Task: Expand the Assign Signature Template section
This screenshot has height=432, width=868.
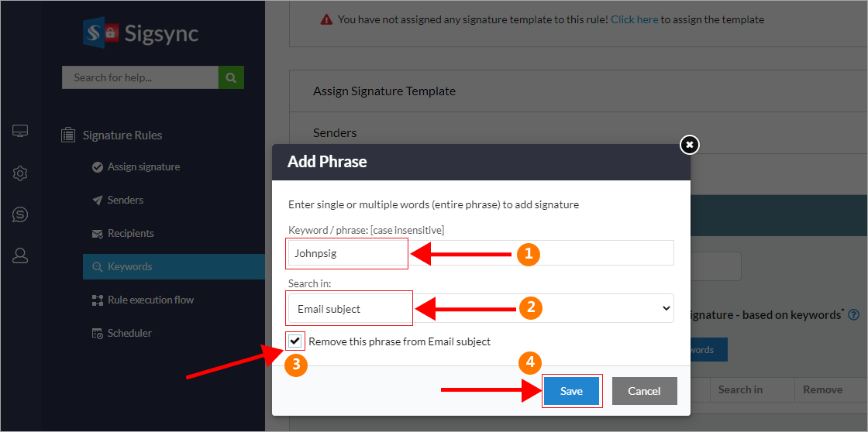Action: point(384,91)
